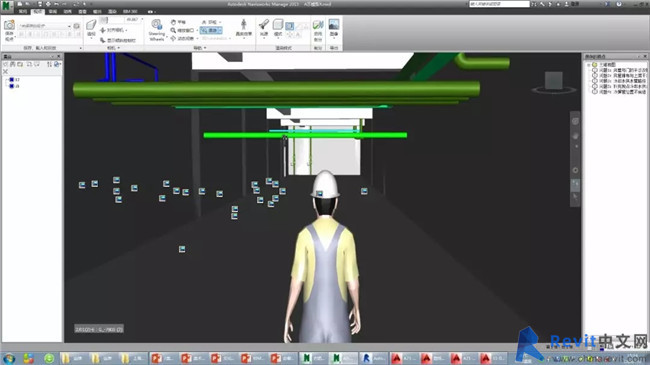Close the Sets panel on the left
This screenshot has width=650, height=365.
[58, 56]
